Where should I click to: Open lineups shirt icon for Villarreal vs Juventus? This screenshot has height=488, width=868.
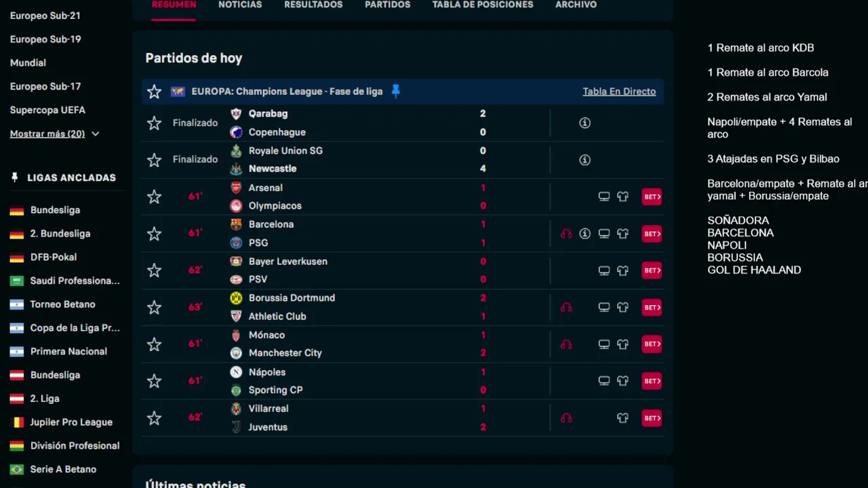pyautogui.click(x=623, y=418)
